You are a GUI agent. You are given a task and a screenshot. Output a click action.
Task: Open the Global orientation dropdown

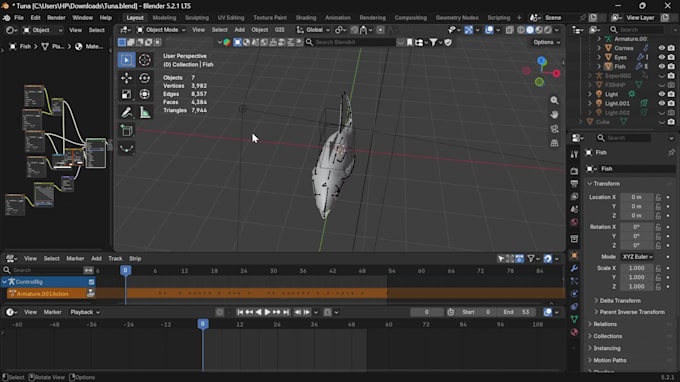[313, 30]
